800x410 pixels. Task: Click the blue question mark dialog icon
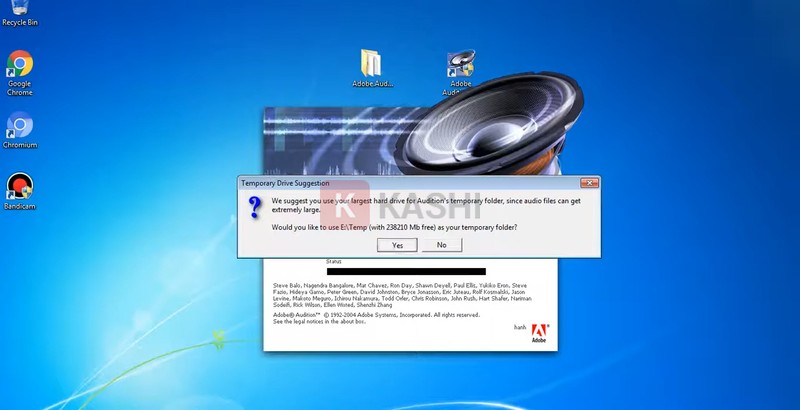click(x=254, y=207)
